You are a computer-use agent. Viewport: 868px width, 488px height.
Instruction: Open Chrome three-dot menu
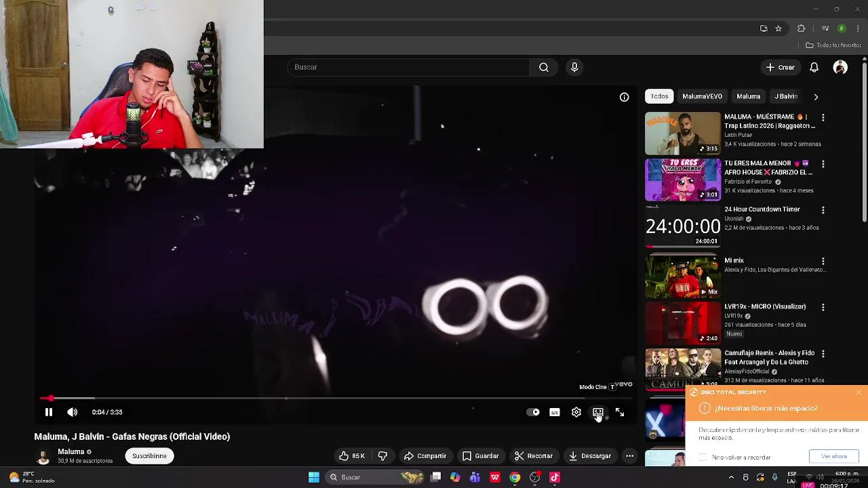[x=859, y=28]
